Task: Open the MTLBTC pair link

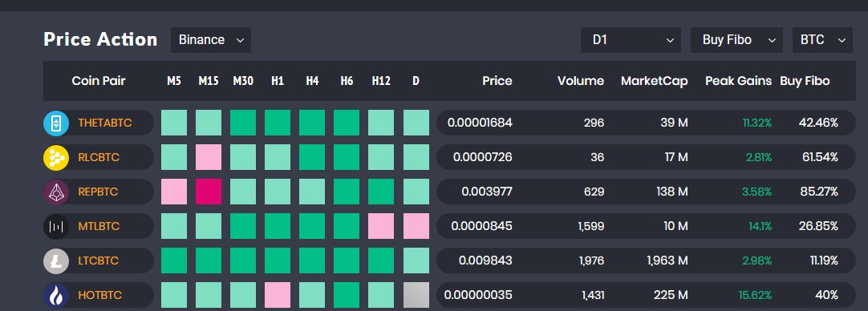Action: coord(99,226)
